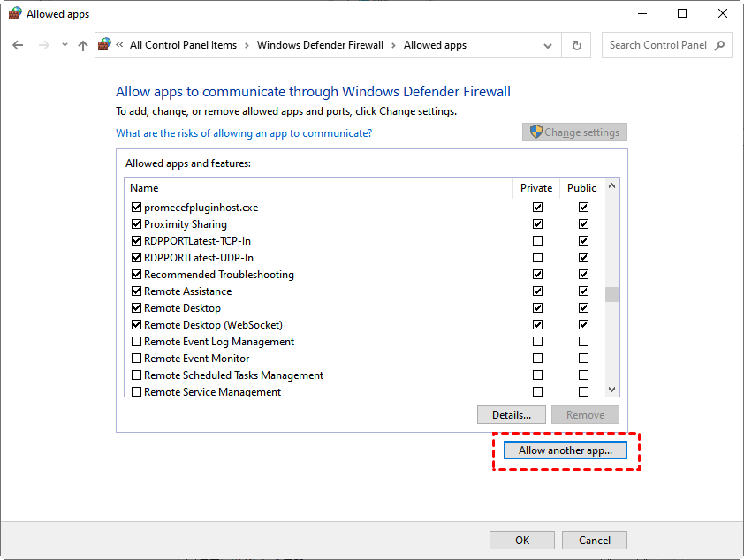The height and width of the screenshot is (560, 744).
Task: Confirm with the OK button
Action: click(522, 540)
